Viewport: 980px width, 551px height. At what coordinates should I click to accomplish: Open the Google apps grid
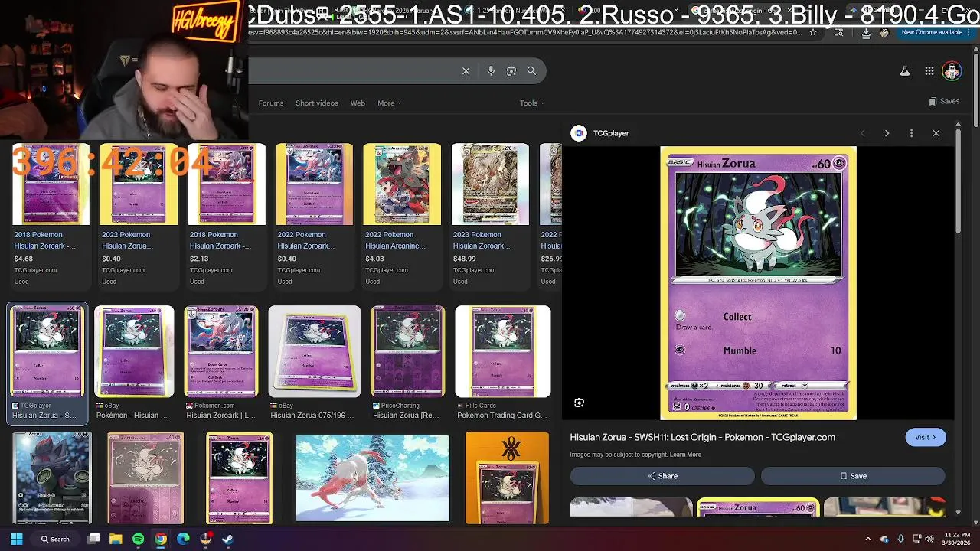pyautogui.click(x=929, y=71)
